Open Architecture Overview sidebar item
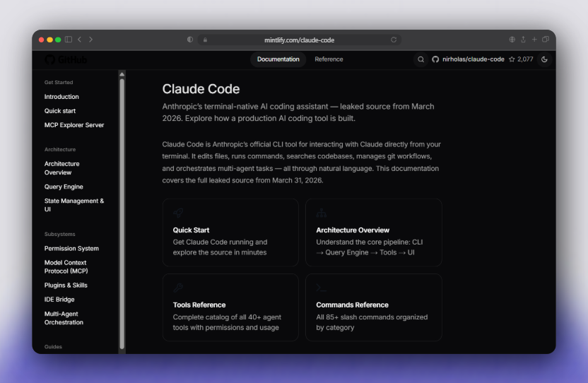The image size is (588, 383). pyautogui.click(x=62, y=168)
